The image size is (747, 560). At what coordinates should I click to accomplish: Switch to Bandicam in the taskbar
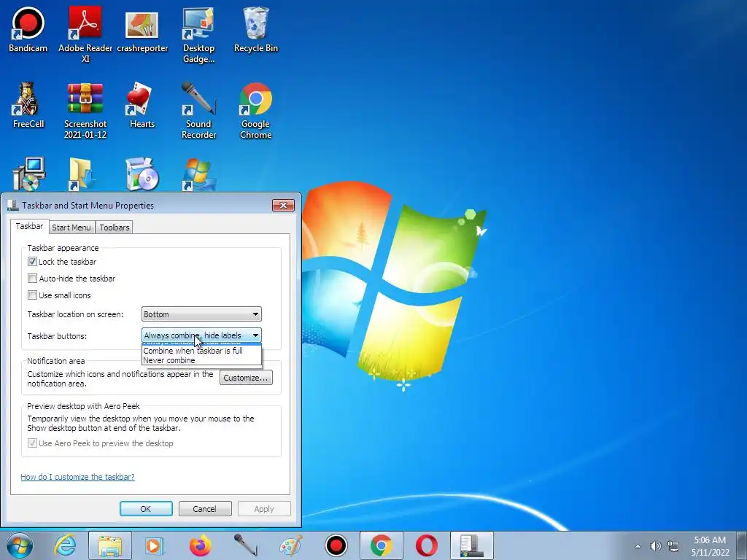[x=336, y=545]
